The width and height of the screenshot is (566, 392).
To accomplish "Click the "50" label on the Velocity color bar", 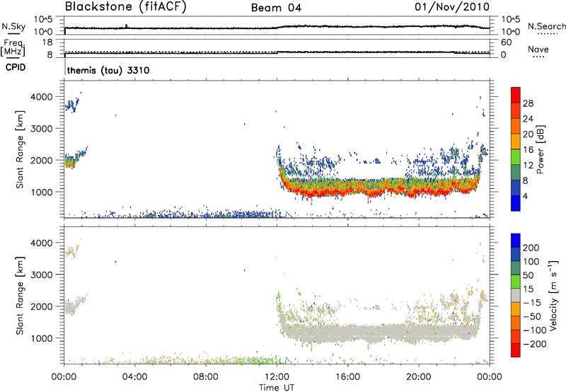I will [x=528, y=275].
